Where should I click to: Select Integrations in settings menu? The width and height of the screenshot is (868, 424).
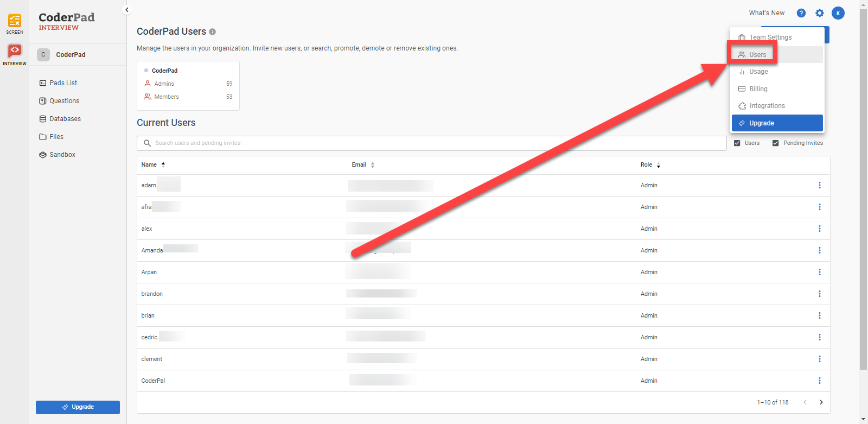(x=767, y=106)
